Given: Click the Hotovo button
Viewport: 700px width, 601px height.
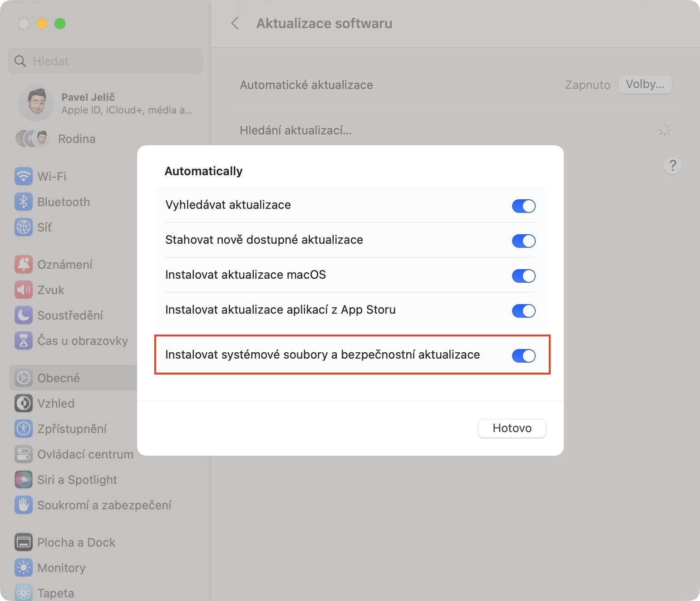Looking at the screenshot, I should [x=512, y=429].
